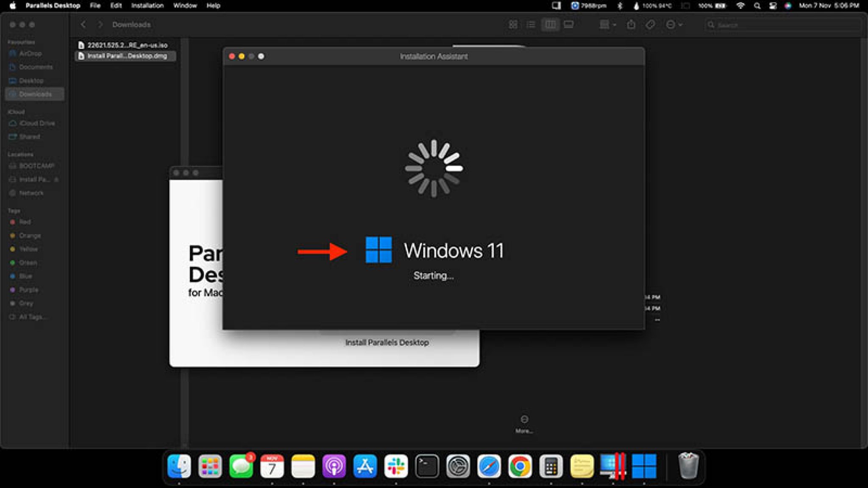The width and height of the screenshot is (868, 488).
Task: Open the Window menu
Action: coord(185,6)
